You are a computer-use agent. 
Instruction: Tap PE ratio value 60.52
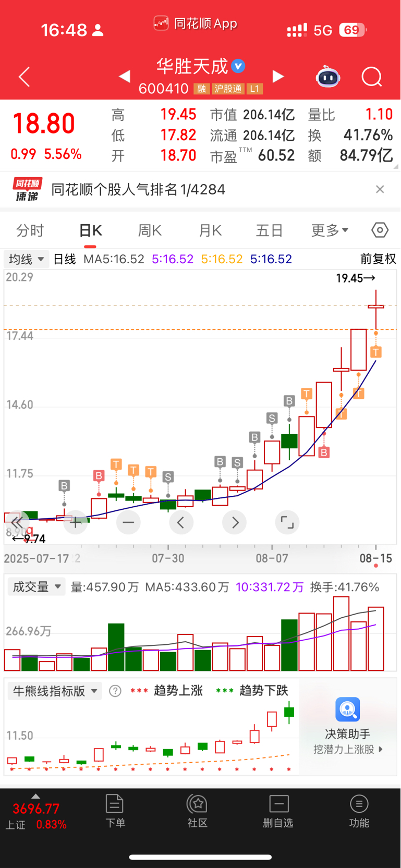[276, 155]
